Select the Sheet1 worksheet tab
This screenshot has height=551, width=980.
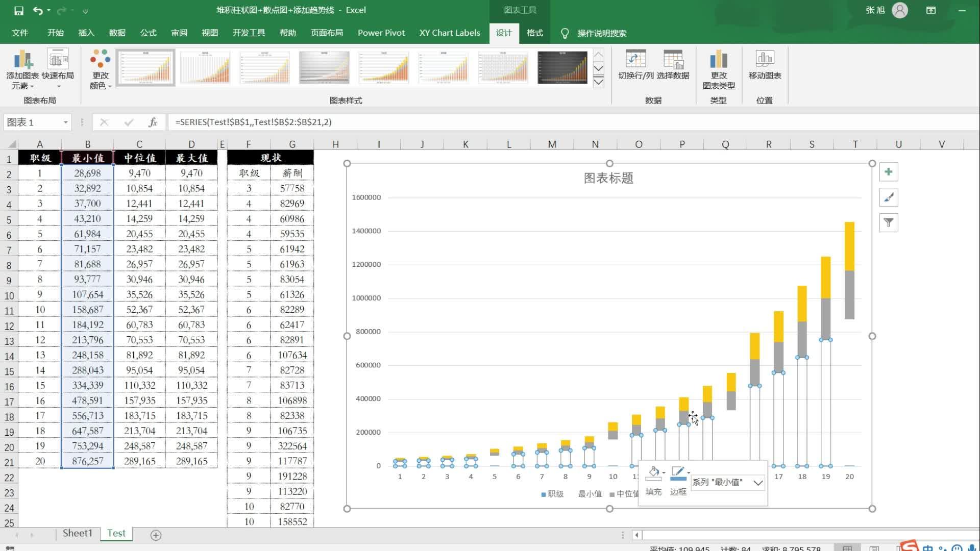tap(77, 533)
